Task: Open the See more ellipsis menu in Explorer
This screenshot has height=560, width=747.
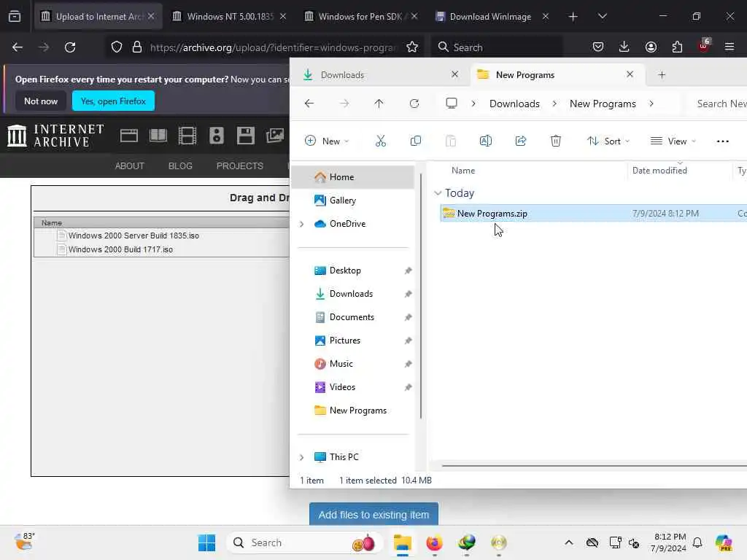Action: coord(723,141)
